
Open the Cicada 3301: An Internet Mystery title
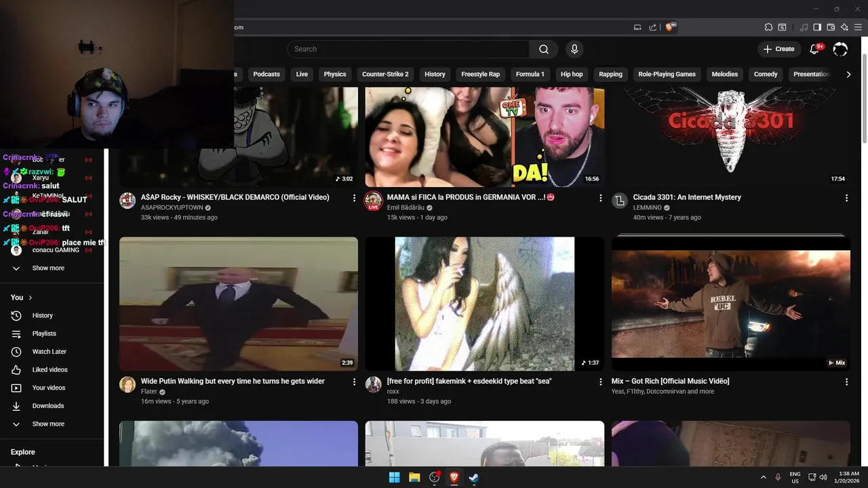687,197
